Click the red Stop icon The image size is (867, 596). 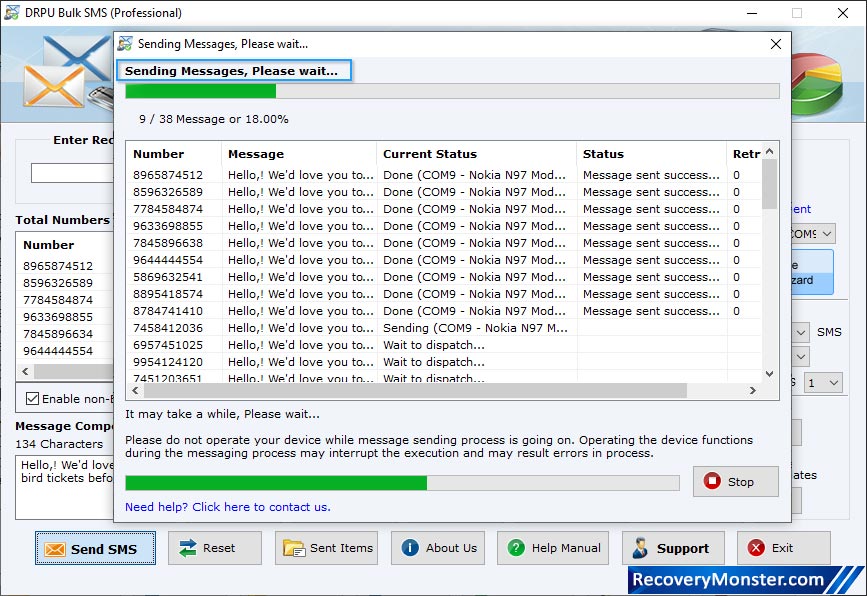[713, 481]
